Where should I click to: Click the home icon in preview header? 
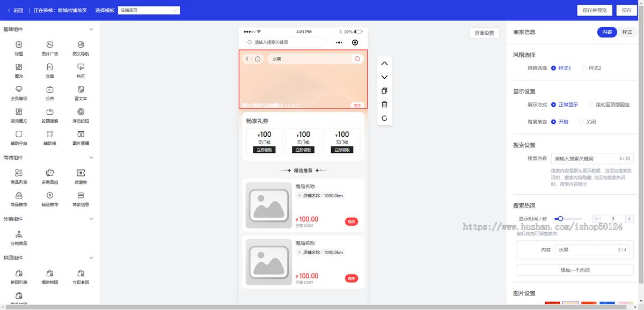click(x=258, y=59)
